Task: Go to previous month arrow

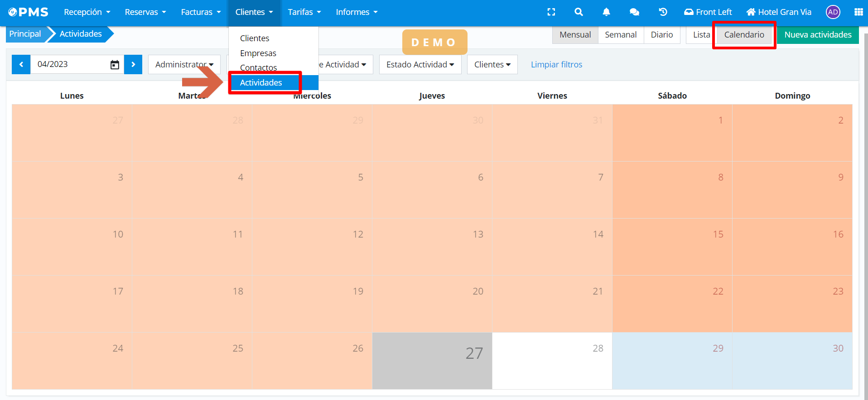Action: (x=21, y=65)
